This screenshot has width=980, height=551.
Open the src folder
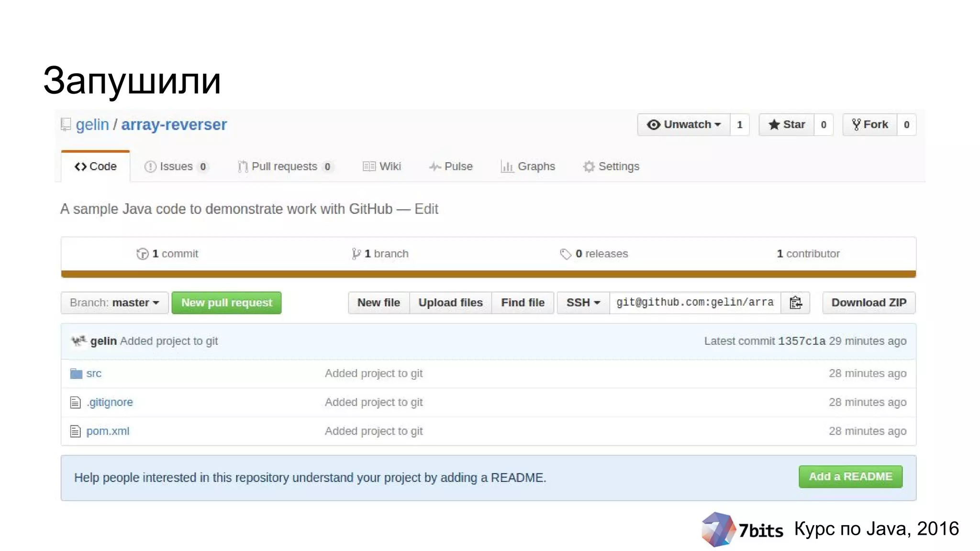(x=94, y=374)
